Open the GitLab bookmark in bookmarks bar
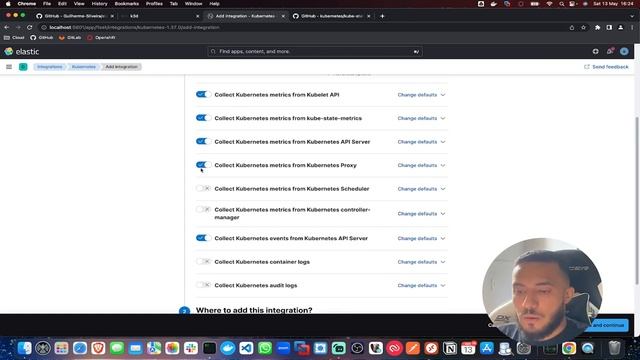 (70, 38)
